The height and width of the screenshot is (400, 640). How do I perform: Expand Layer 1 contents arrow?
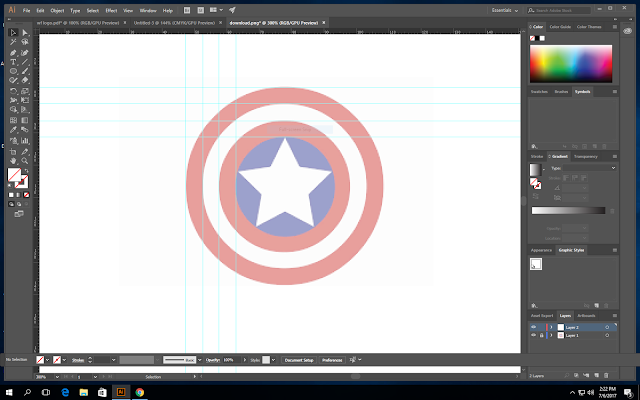point(551,335)
